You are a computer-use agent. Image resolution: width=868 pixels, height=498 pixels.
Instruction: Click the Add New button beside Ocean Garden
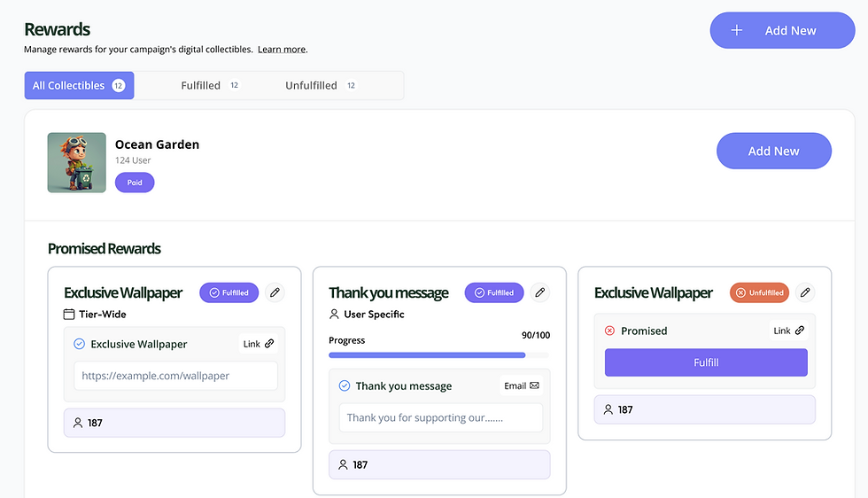pyautogui.click(x=773, y=151)
